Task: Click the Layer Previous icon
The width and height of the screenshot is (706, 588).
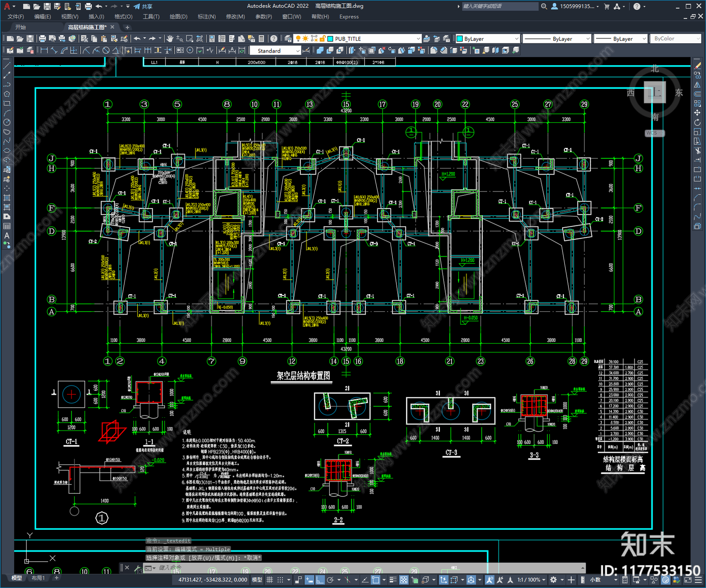Action: point(437,39)
